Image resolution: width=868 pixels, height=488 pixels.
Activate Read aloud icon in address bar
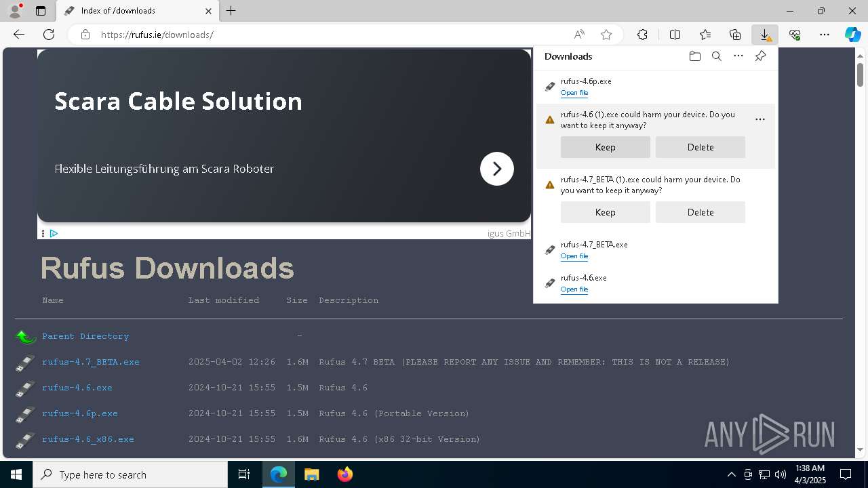tap(579, 35)
